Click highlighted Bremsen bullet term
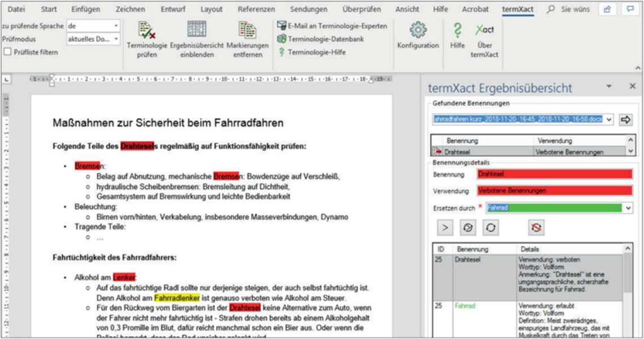This screenshot has height=339, width=644. 89,166
